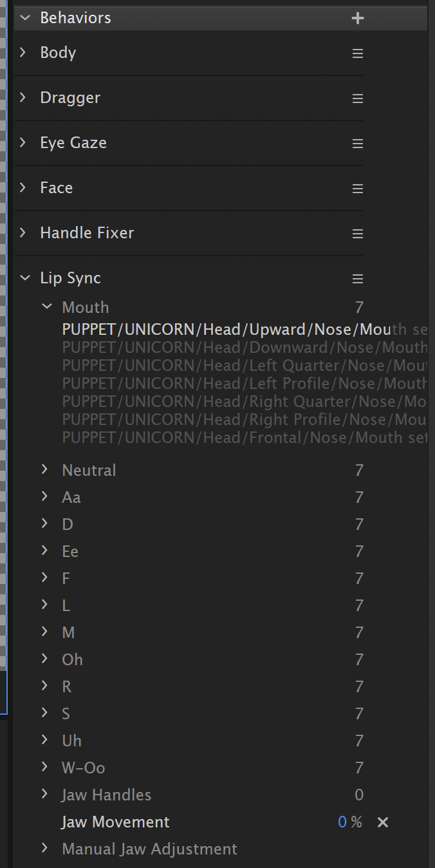Open the Lip Sync behavior menu icon
Screen dimensions: 435x868
(x=358, y=279)
